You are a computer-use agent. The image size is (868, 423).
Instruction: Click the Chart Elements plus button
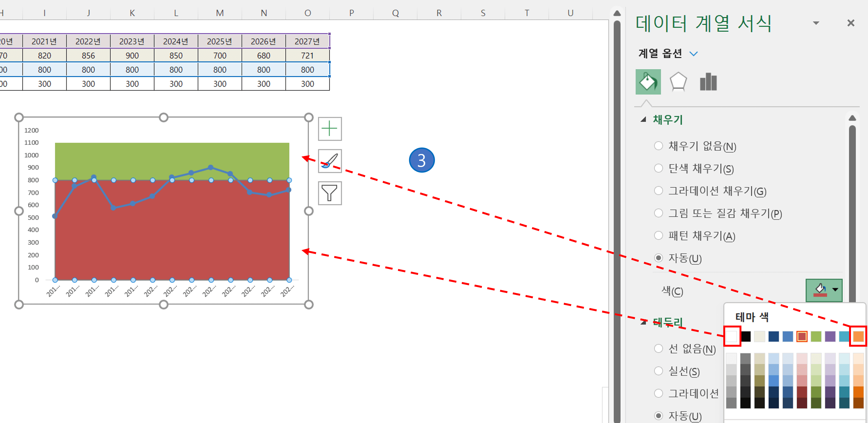tap(329, 129)
